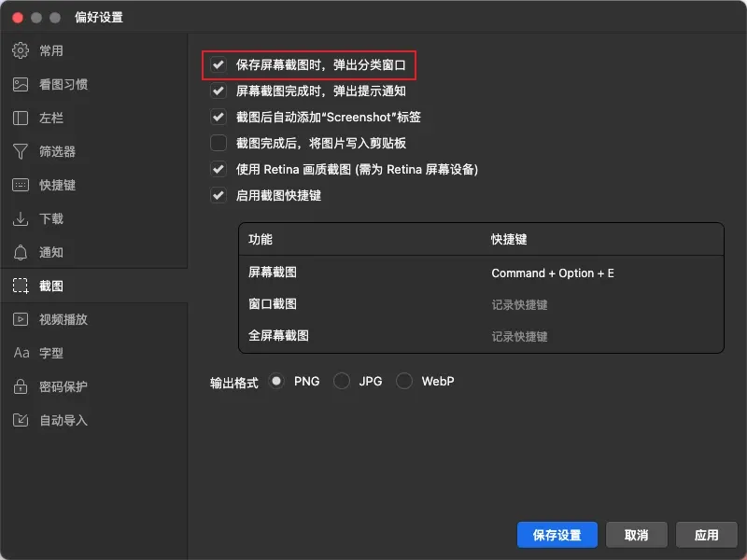The image size is (747, 560).
Task: Open the 字型 settings section
Action: pyautogui.click(x=94, y=353)
